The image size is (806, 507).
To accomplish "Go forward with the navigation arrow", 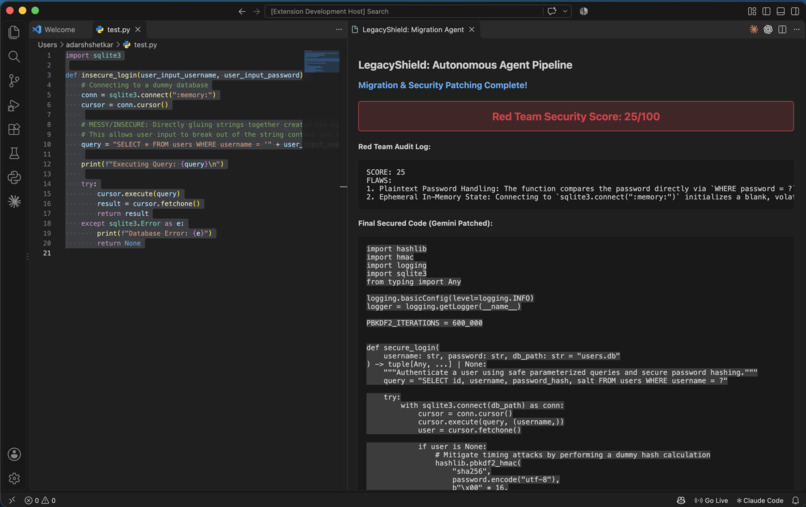I will click(x=257, y=11).
